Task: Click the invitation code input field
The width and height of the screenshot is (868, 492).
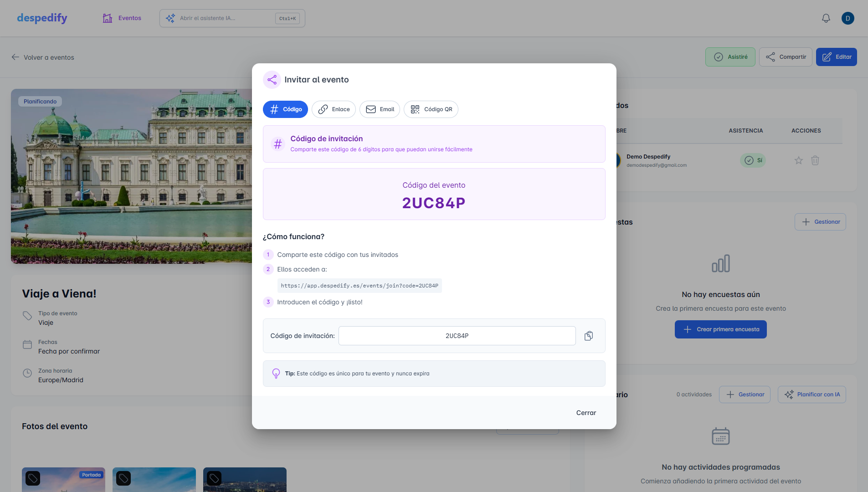Action: [457, 336]
